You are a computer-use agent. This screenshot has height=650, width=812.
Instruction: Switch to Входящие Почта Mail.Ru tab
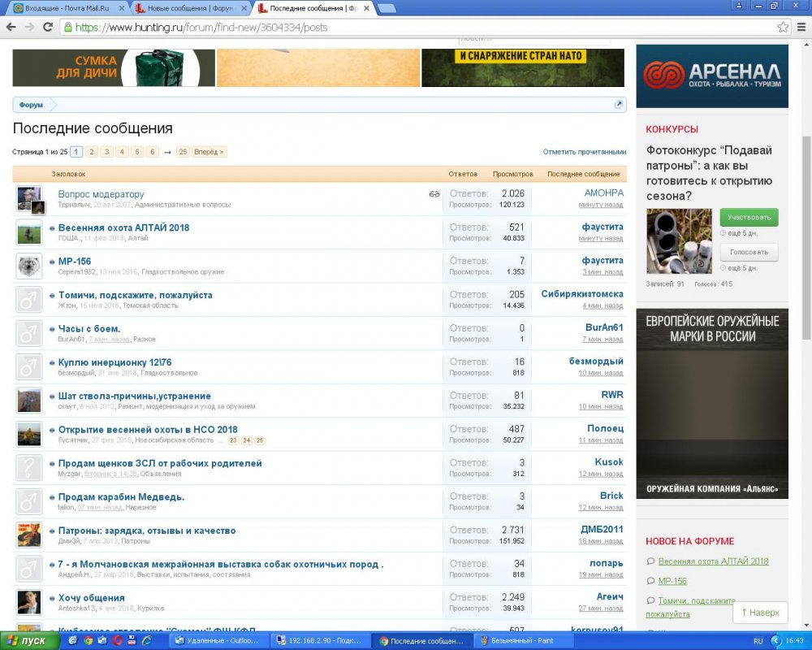pos(63,8)
